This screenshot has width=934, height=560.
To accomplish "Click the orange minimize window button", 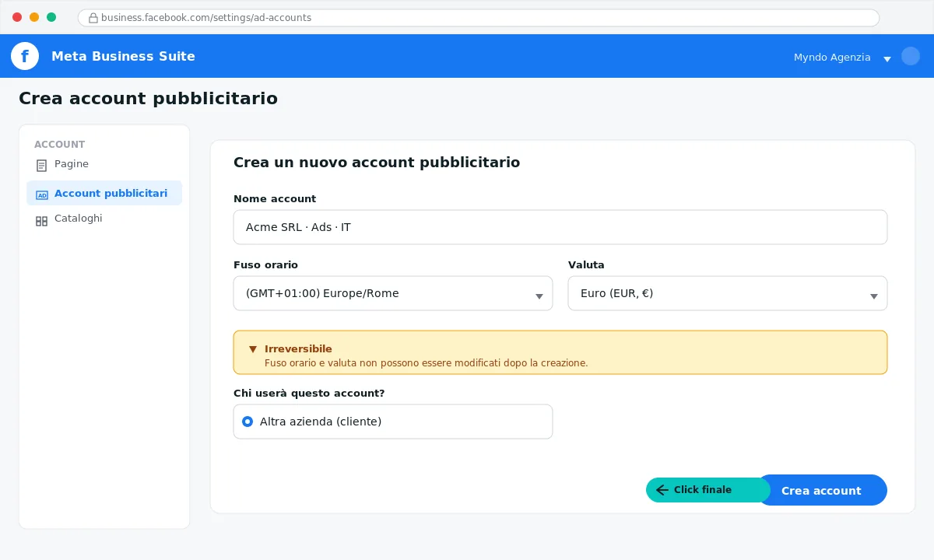I will coord(34,17).
